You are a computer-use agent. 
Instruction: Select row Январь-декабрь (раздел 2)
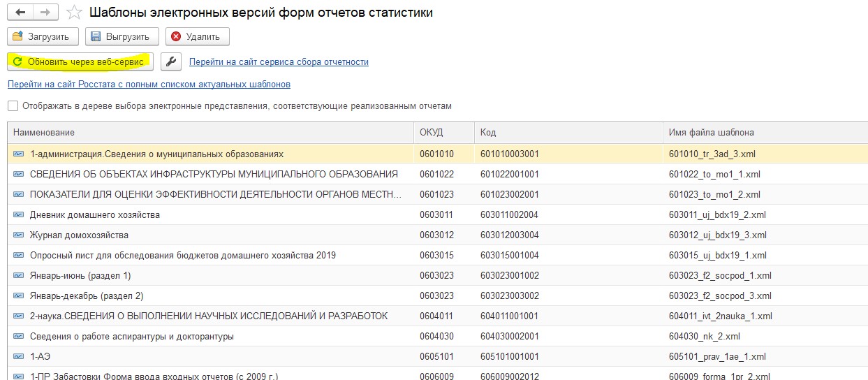click(438, 295)
